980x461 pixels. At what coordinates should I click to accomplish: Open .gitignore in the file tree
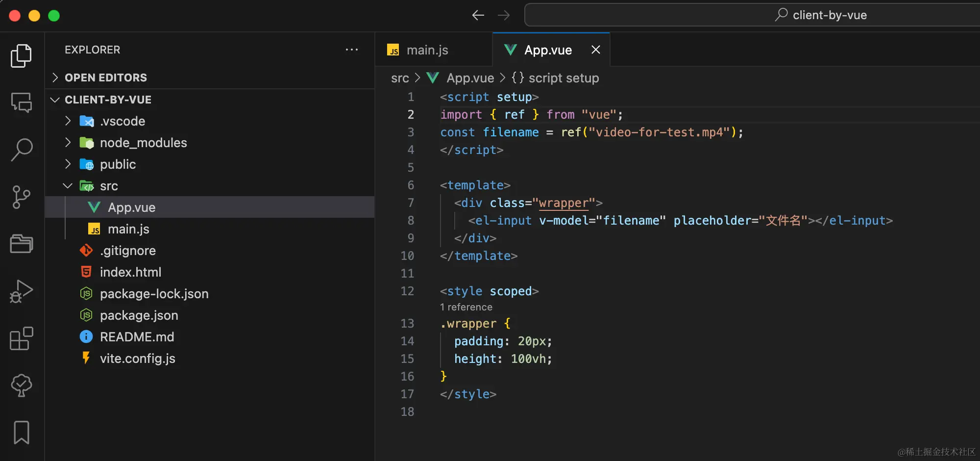click(x=210, y=251)
